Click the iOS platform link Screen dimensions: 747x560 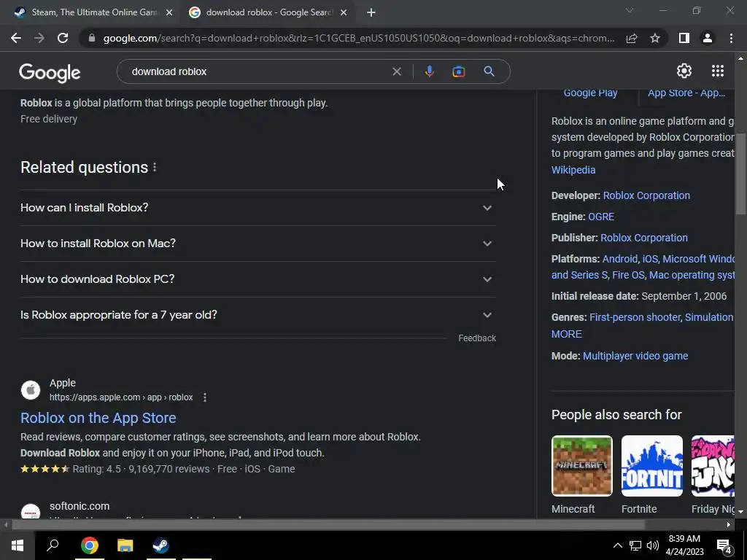(x=650, y=259)
